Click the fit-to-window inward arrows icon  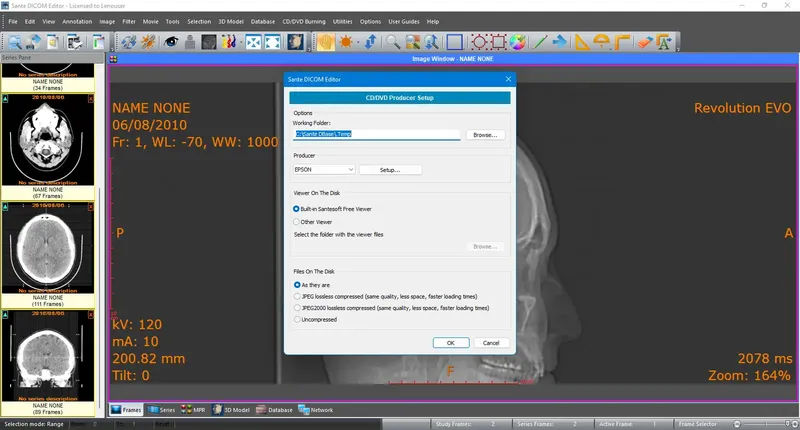coord(253,42)
